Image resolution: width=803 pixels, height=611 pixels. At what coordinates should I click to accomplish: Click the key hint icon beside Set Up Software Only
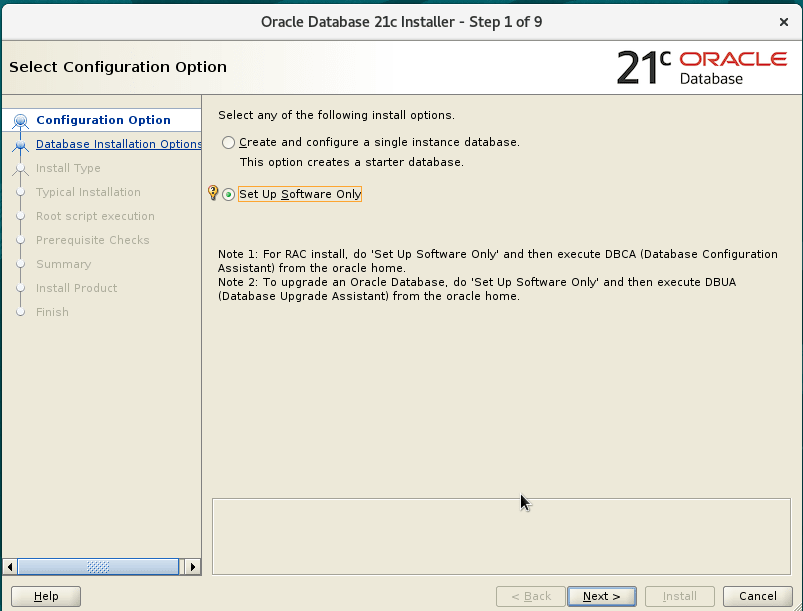(213, 193)
